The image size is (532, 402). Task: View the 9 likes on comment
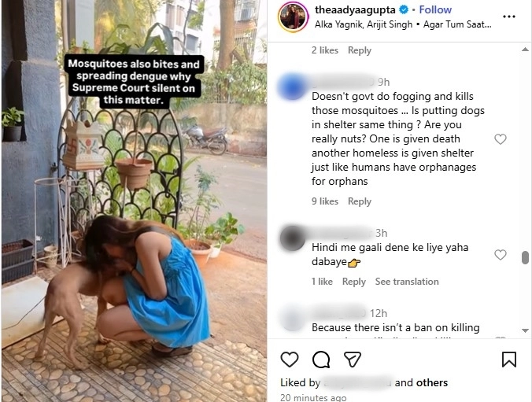coord(325,201)
